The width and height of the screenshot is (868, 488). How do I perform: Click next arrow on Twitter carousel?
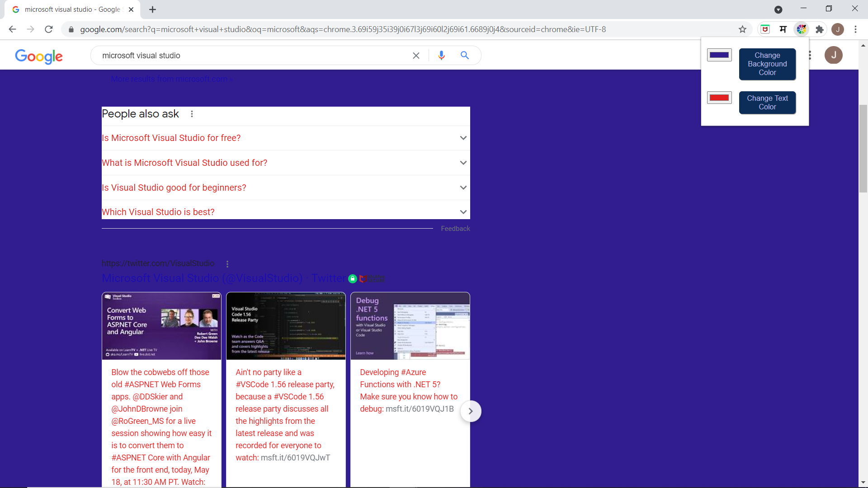coord(471,411)
